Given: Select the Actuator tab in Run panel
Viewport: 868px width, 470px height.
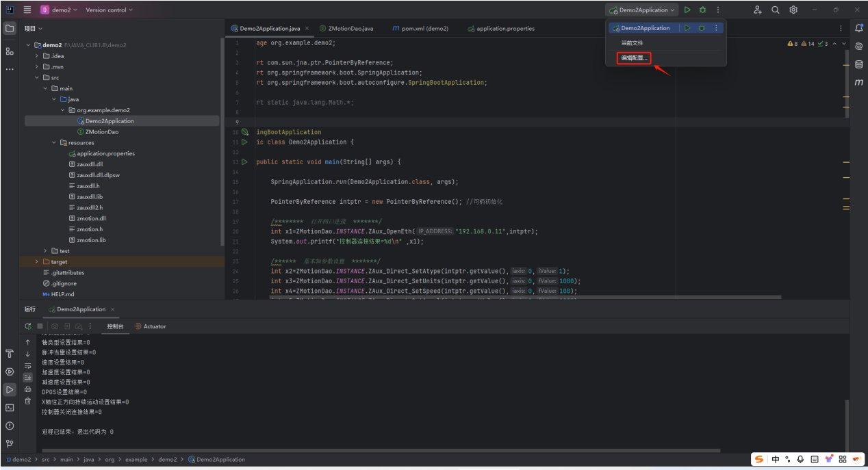Looking at the screenshot, I should 150,326.
